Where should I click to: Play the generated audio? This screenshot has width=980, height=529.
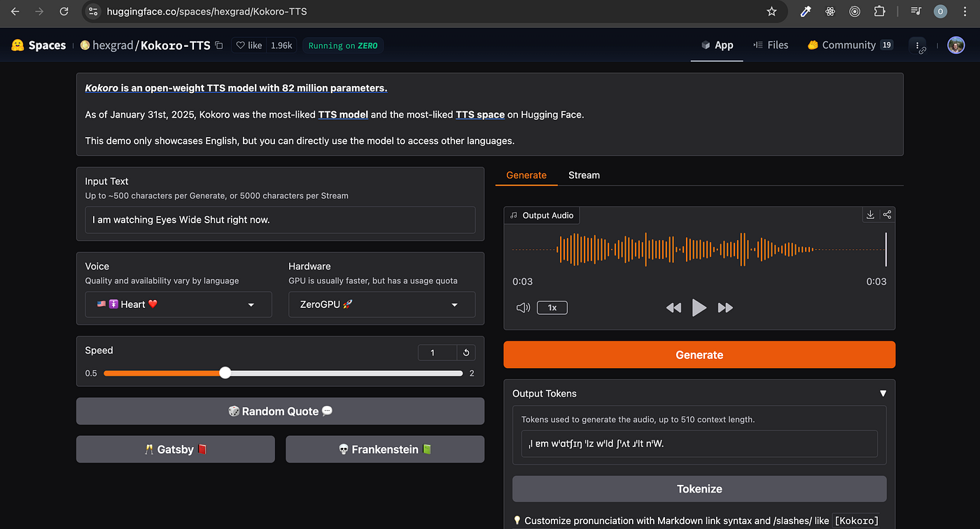click(699, 308)
